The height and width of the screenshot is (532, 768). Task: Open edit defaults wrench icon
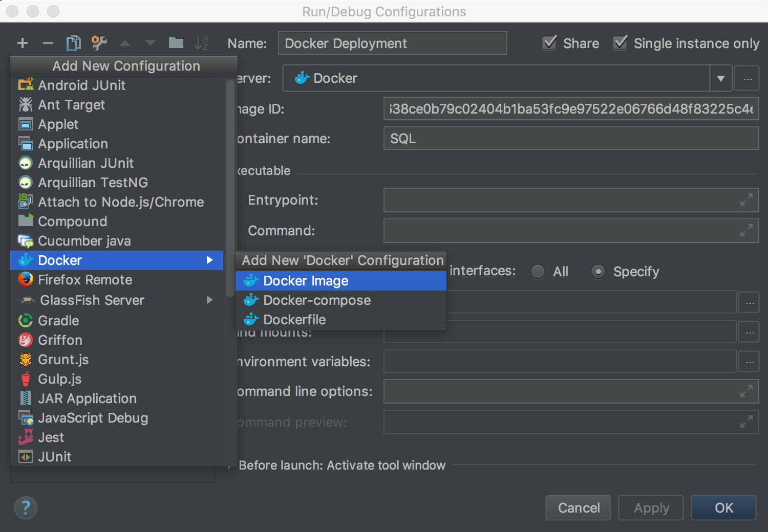[99, 43]
